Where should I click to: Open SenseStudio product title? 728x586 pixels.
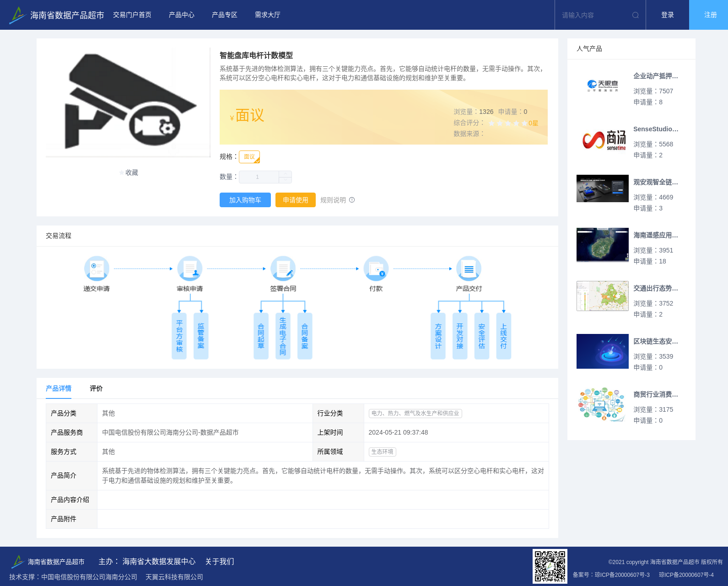click(656, 129)
